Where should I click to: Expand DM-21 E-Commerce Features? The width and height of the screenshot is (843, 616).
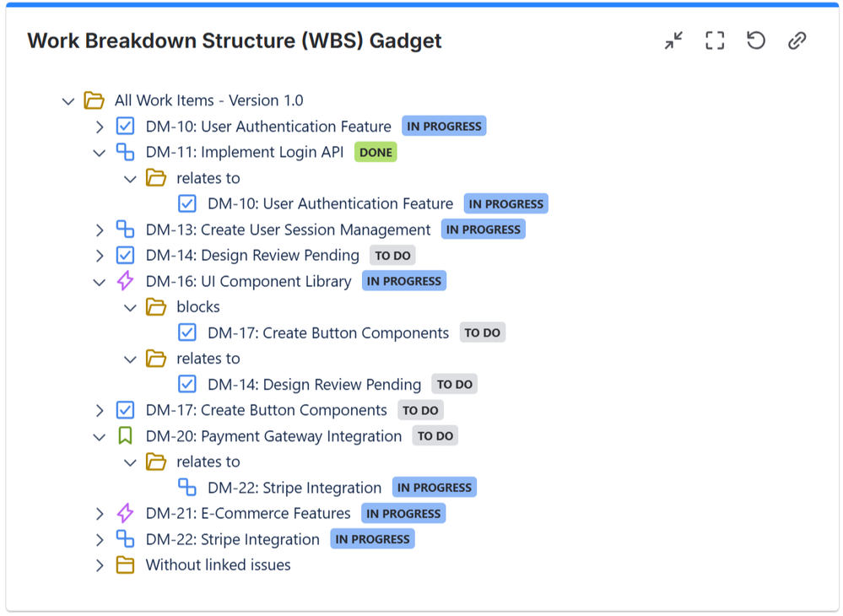pyautogui.click(x=100, y=512)
